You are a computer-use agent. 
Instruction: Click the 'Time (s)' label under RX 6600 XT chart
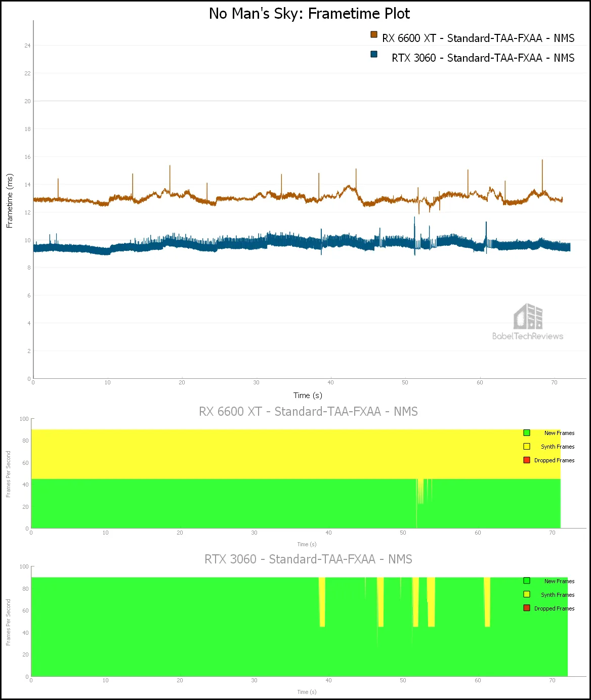[307, 544]
